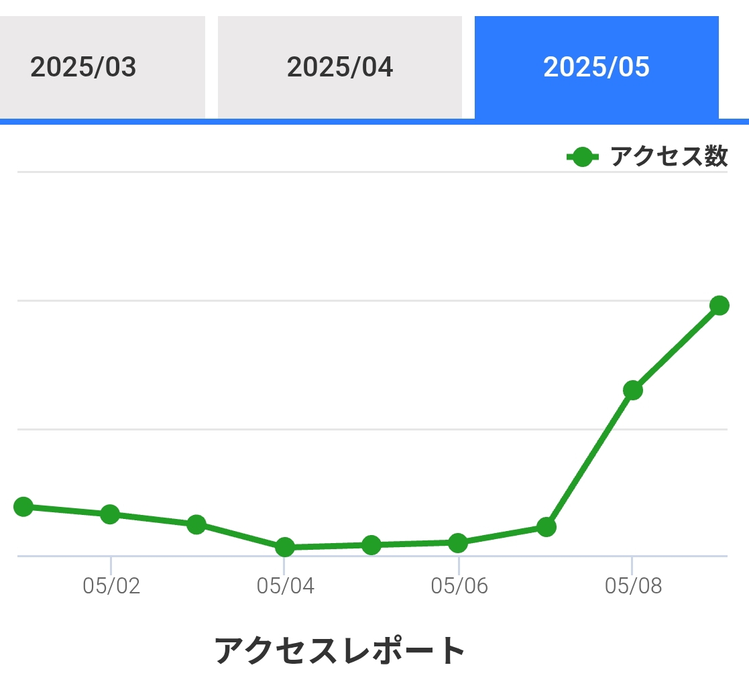Switch to the 2025/03 tab

click(x=101, y=67)
